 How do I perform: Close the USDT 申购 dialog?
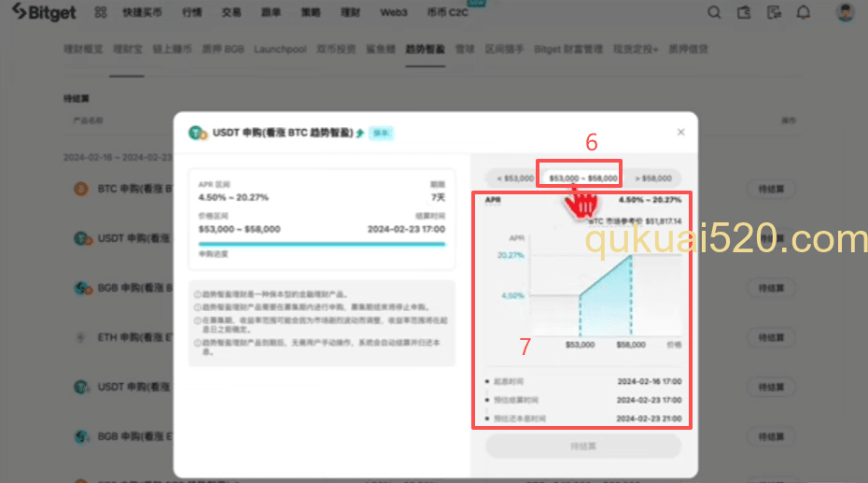click(x=681, y=132)
